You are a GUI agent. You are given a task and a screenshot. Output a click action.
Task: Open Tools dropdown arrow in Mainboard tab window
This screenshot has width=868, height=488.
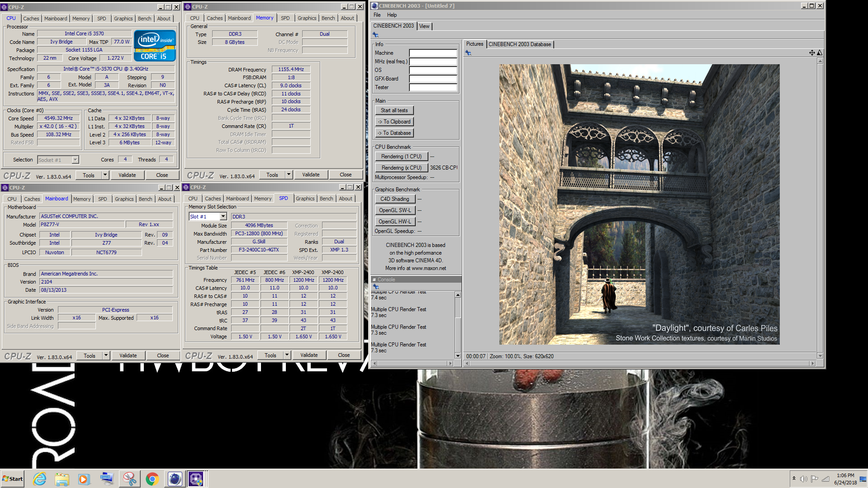pyautogui.click(x=106, y=355)
